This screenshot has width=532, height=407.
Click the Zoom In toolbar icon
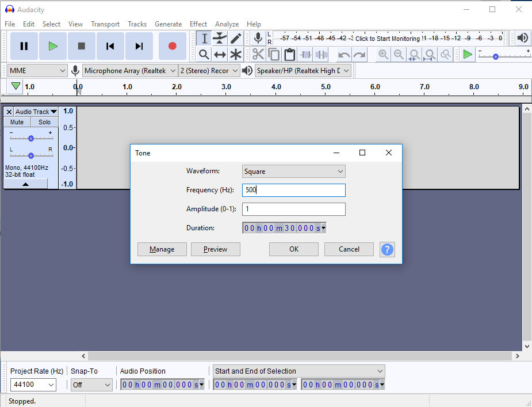pyautogui.click(x=383, y=54)
